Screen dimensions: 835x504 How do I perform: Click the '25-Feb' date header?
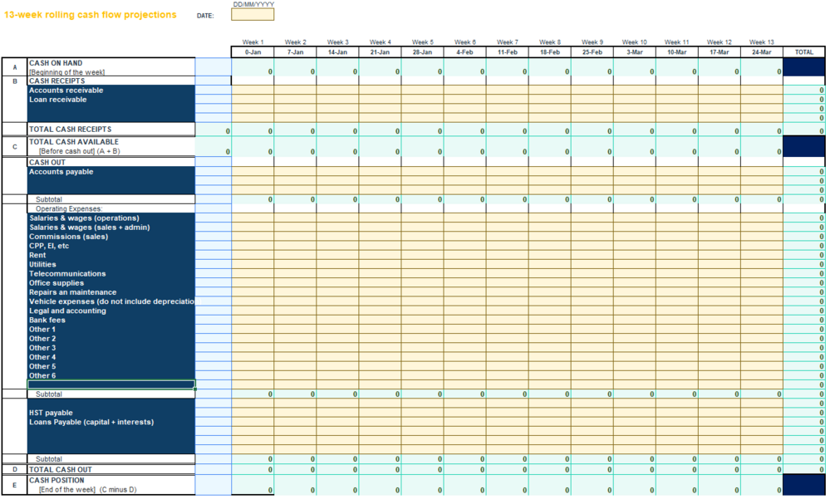point(592,52)
